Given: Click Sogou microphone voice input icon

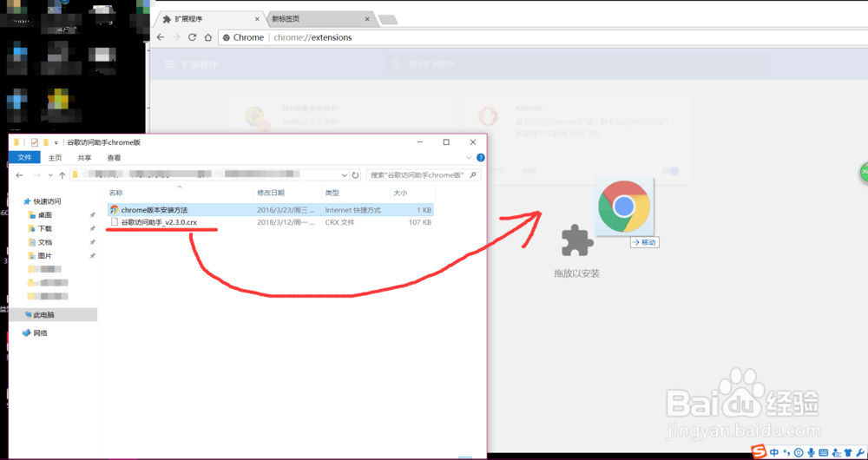Looking at the screenshot, I should click(811, 452).
